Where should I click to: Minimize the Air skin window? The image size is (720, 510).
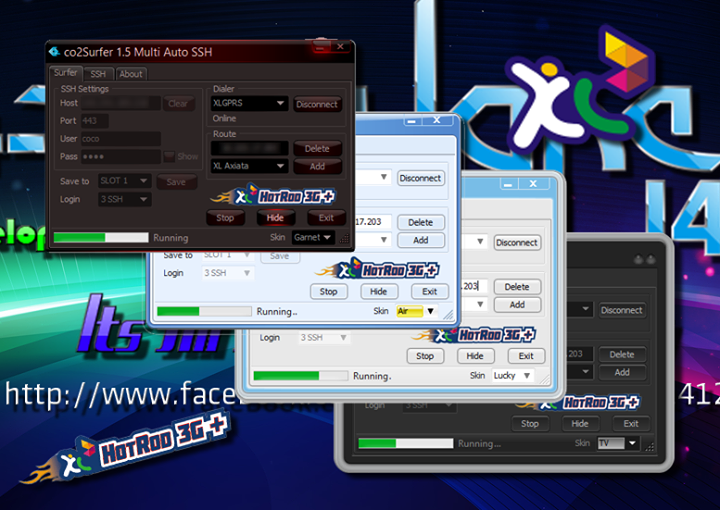pyautogui.click(x=411, y=121)
